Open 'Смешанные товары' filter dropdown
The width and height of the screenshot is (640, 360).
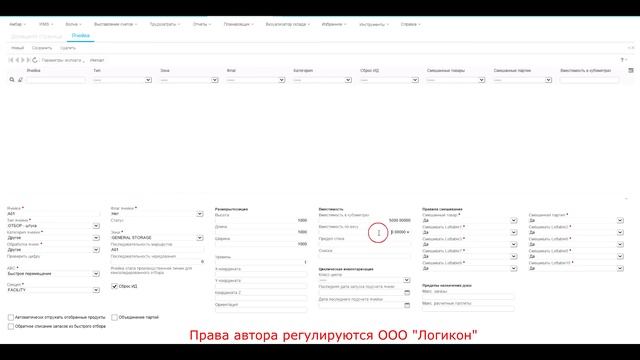coord(482,80)
